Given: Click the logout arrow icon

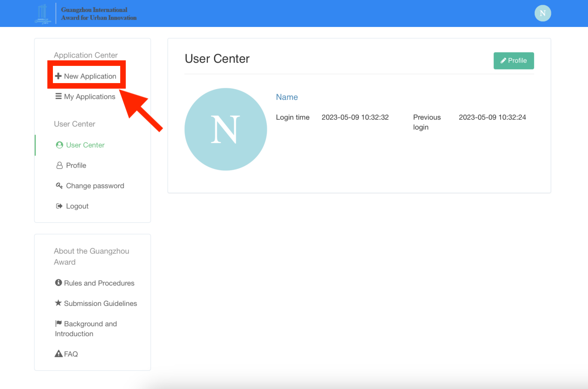Looking at the screenshot, I should pyautogui.click(x=59, y=206).
